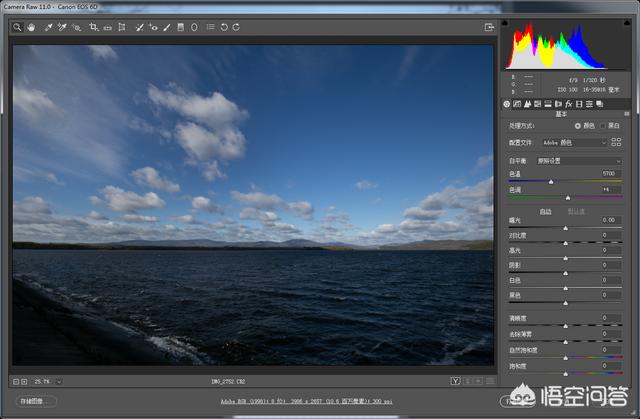Open the Preferences dialog icon
The height and width of the screenshot is (419, 640).
coord(211,27)
